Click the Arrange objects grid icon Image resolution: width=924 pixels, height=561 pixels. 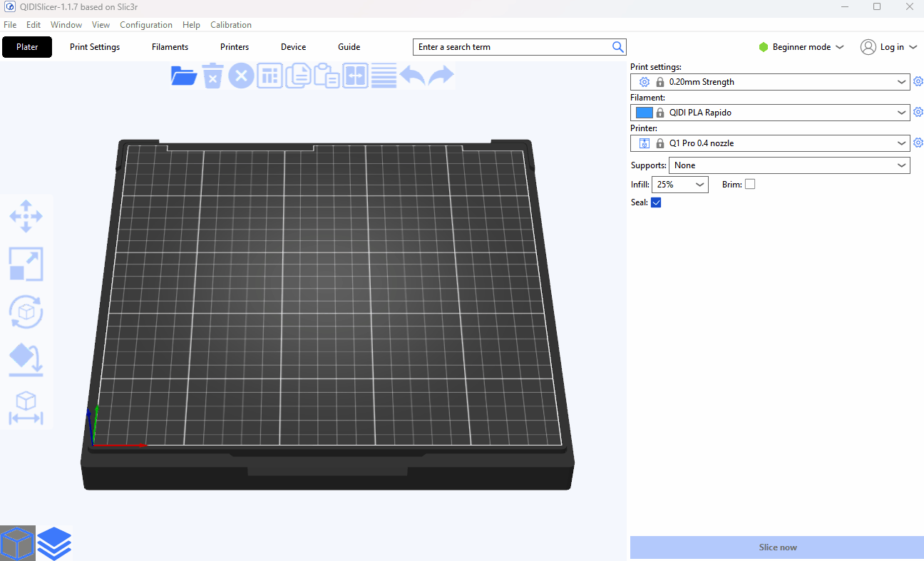[x=269, y=76]
